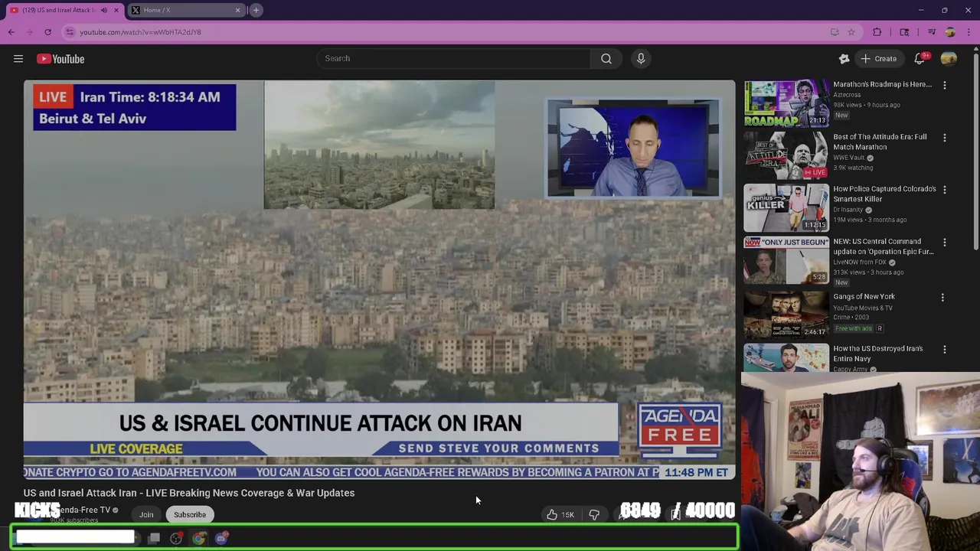Click the video title US and Israel Attack Iran
The height and width of the screenshot is (551, 980).
click(x=189, y=493)
